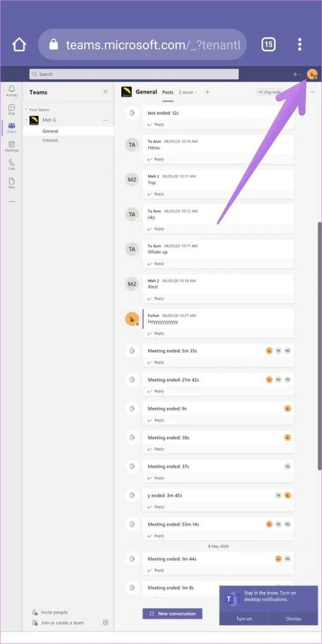322x644 pixels.
Task: Click M2 avatar beside Yup message
Action: coord(132,179)
